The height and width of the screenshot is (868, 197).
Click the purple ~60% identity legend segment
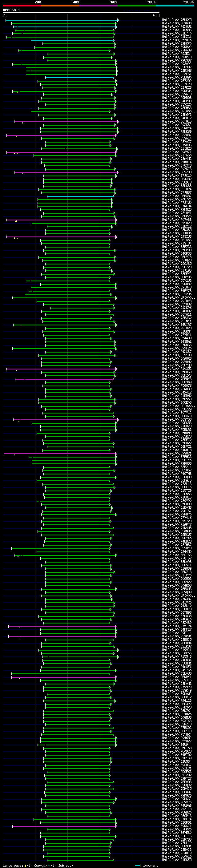pyautogui.click(x=99, y=6)
